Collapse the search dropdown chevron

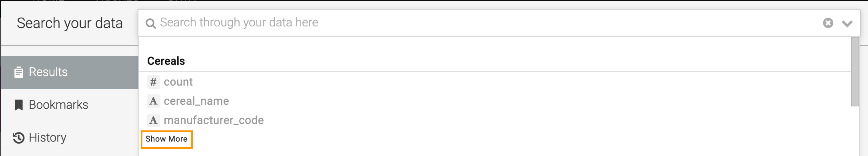click(x=847, y=24)
